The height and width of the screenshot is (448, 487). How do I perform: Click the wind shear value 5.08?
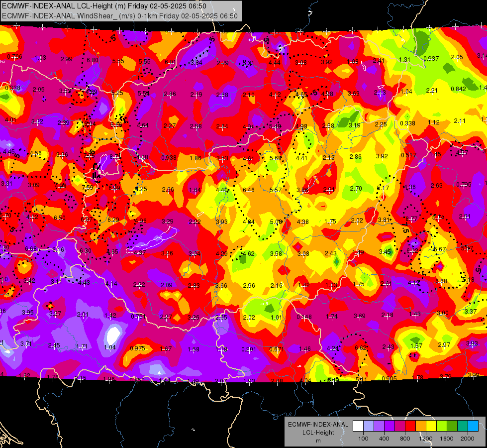point(276,222)
